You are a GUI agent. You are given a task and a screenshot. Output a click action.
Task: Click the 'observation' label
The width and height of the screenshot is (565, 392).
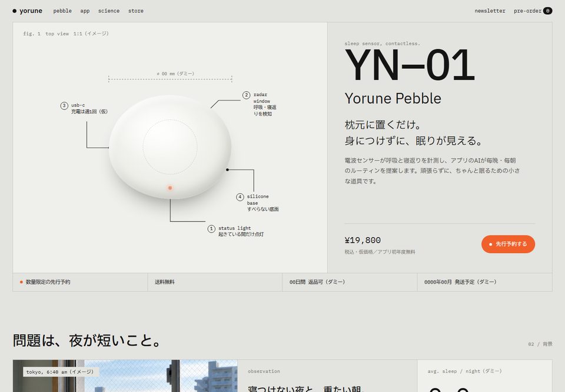[x=264, y=371]
